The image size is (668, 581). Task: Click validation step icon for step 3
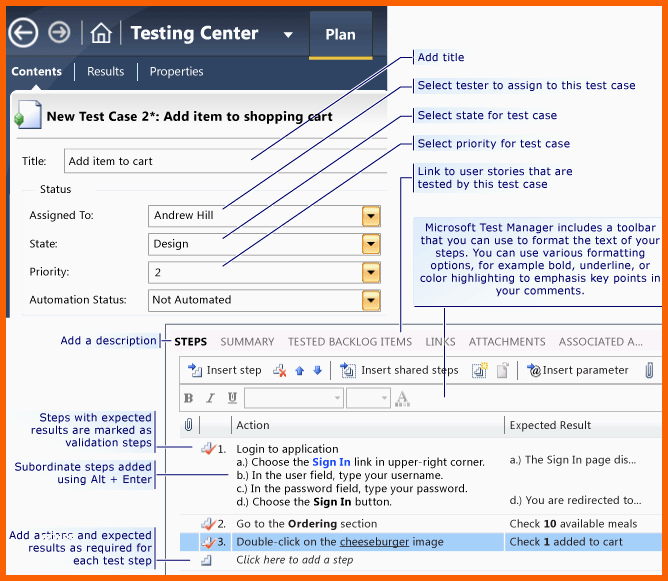coord(208,541)
